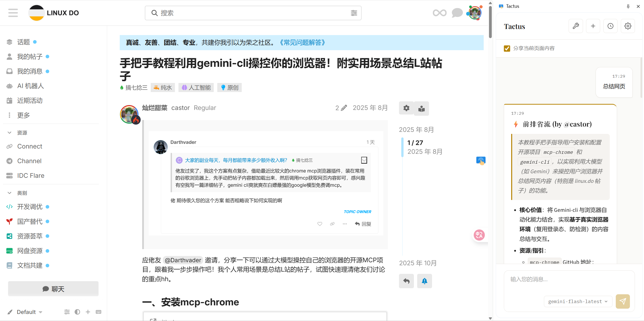
Task: Open Tactus settings gear
Action: tap(628, 26)
